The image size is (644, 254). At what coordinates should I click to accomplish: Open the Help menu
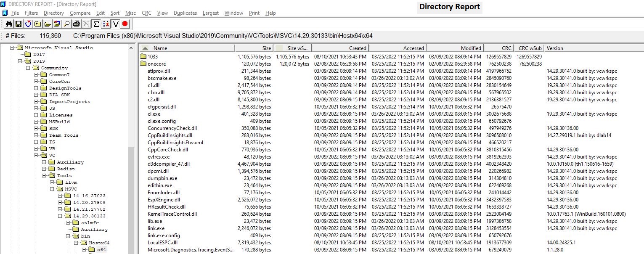pyautogui.click(x=270, y=13)
